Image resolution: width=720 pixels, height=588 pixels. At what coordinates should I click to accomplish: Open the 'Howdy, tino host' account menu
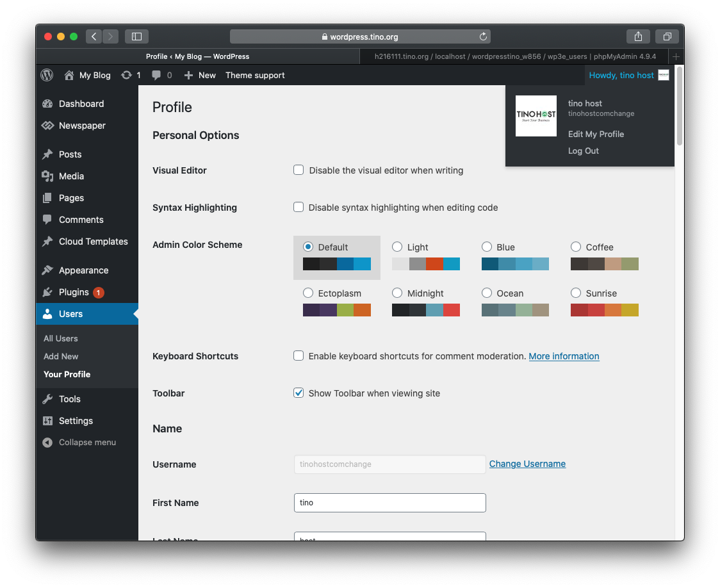(621, 75)
